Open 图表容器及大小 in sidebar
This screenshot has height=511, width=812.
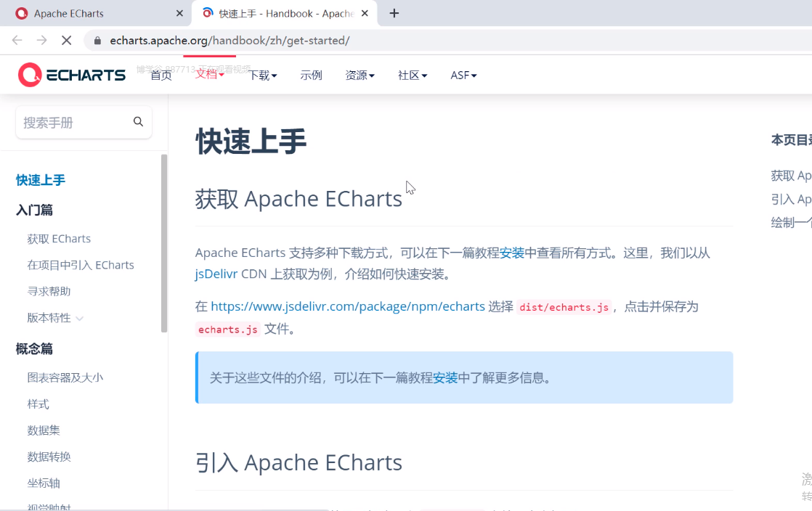click(65, 377)
